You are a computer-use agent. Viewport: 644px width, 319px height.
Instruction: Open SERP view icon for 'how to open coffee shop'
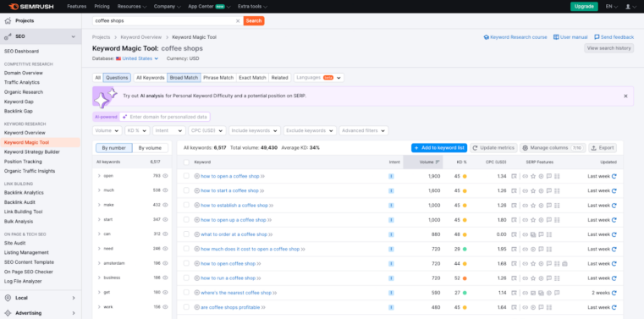[514, 263]
